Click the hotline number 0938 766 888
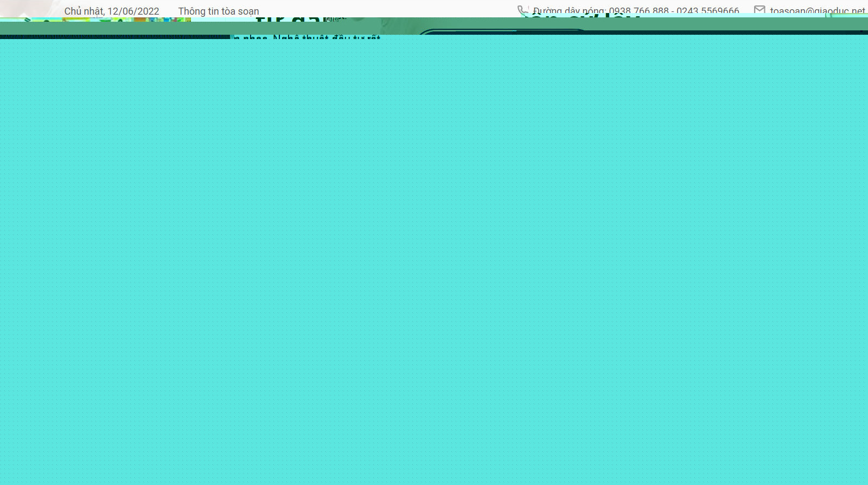This screenshot has width=868, height=485. pyautogui.click(x=639, y=11)
